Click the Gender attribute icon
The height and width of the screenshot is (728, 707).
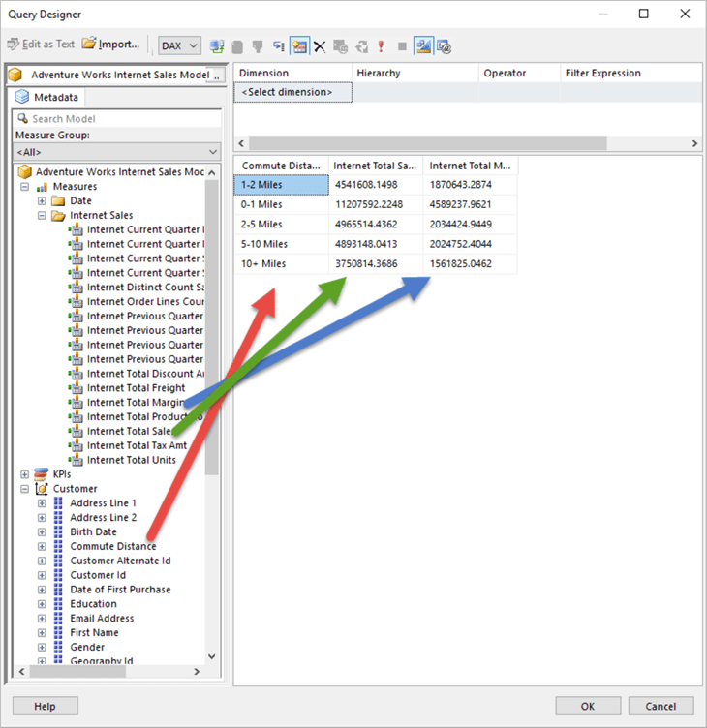click(x=58, y=647)
